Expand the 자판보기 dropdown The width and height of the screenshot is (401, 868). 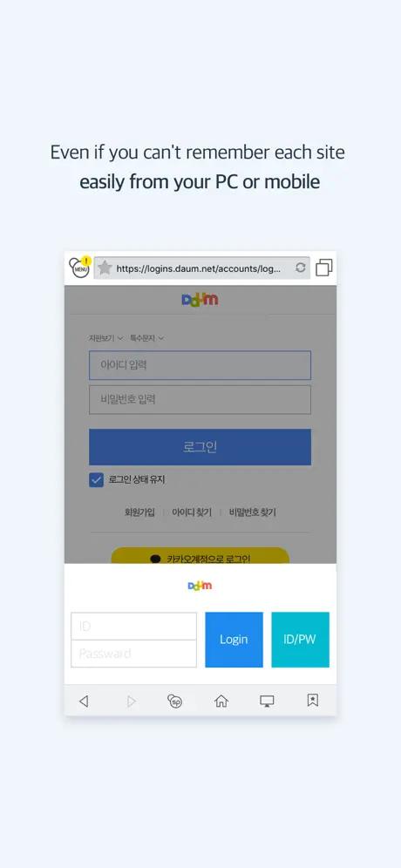105,337
